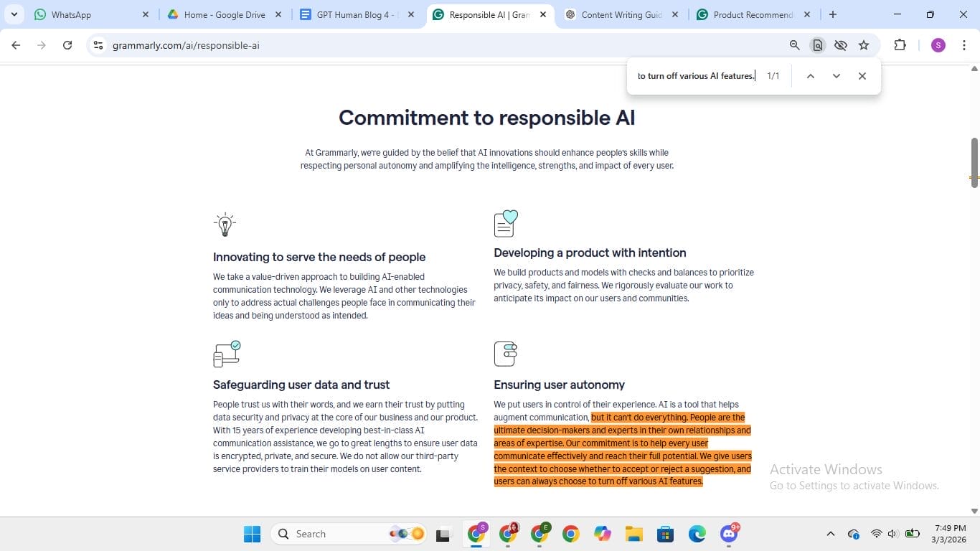Close the Product Recommend tab
The height and width of the screenshot is (551, 980).
click(807, 14)
